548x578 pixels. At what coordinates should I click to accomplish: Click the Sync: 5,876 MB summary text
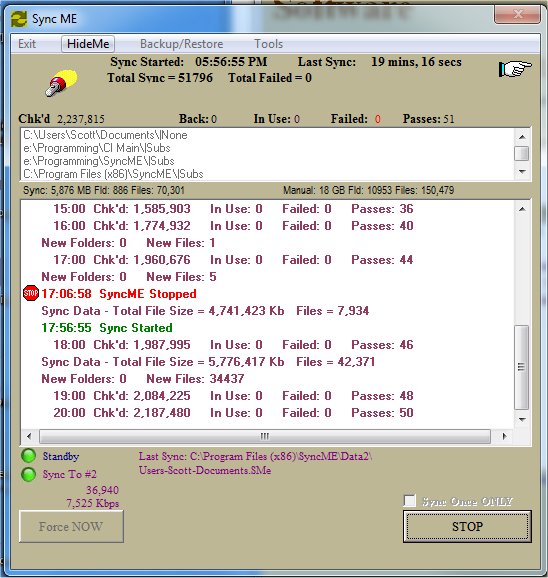pos(104,190)
